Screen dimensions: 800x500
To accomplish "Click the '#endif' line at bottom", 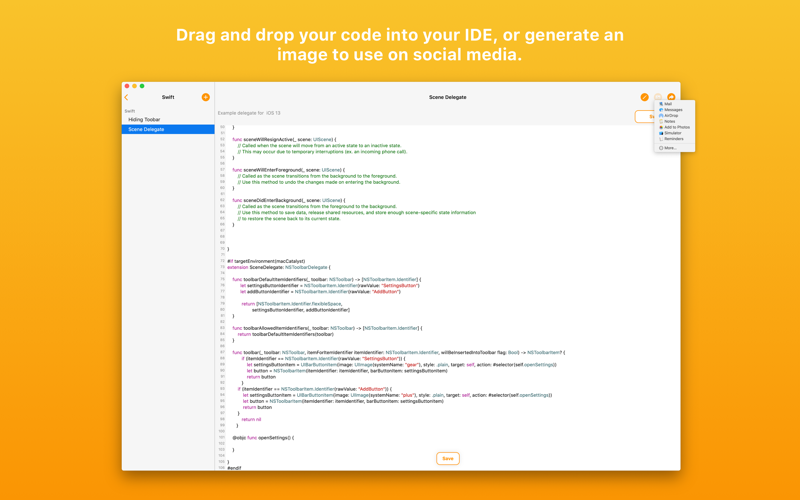I will (234, 468).
